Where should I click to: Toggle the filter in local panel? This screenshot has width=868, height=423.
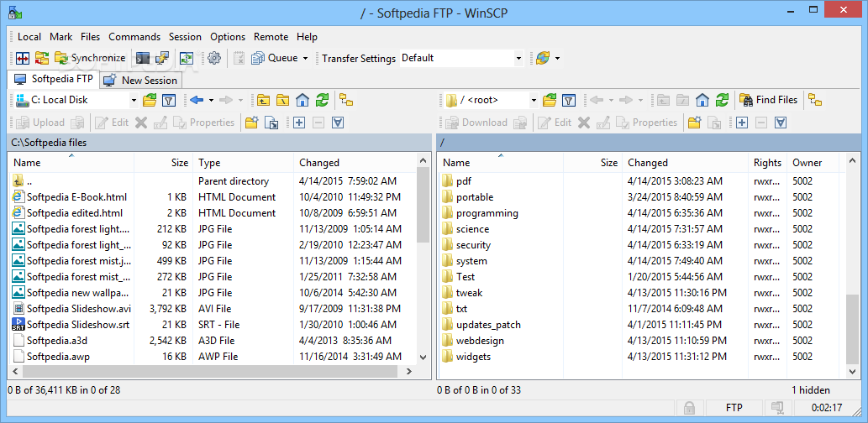pyautogui.click(x=169, y=100)
